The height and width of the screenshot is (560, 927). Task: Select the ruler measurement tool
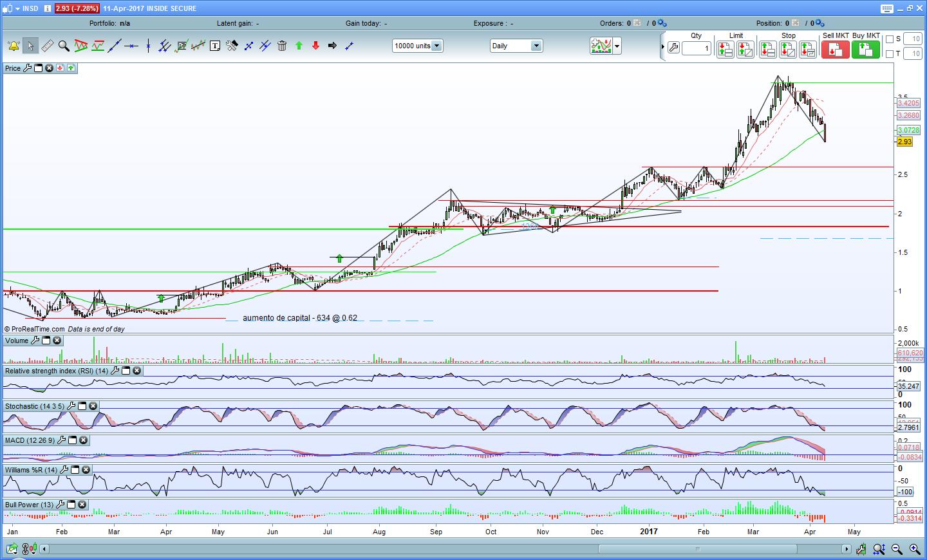(47, 46)
